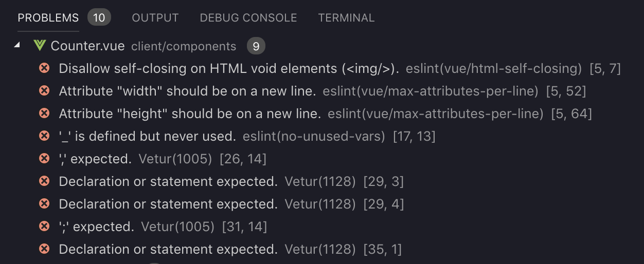Select the PROBLEMS tab
Image resolution: width=644 pixels, height=264 pixels.
48,17
